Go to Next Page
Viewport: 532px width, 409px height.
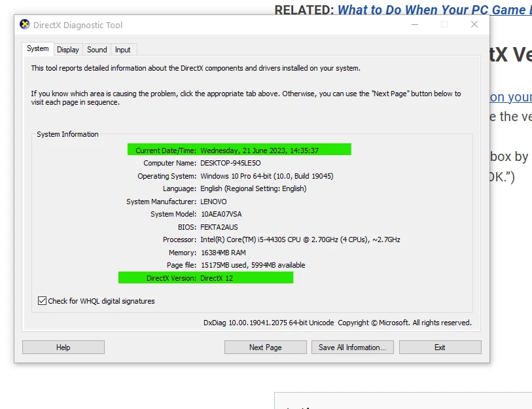265,347
